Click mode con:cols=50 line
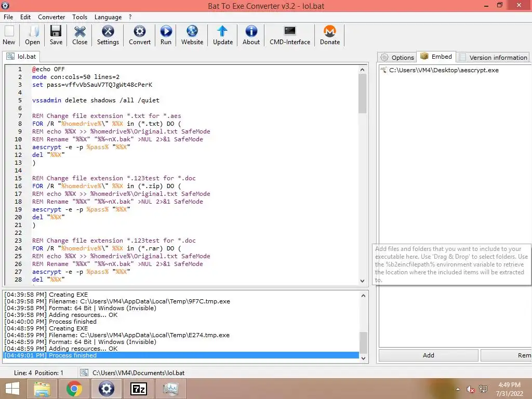This screenshot has height=399, width=532. click(76, 77)
